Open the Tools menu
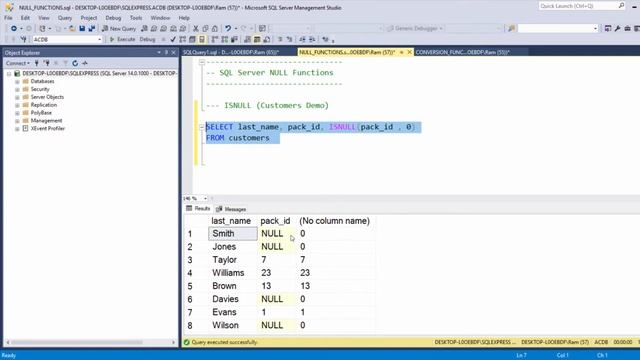The image size is (640, 360). pyautogui.click(x=136, y=18)
